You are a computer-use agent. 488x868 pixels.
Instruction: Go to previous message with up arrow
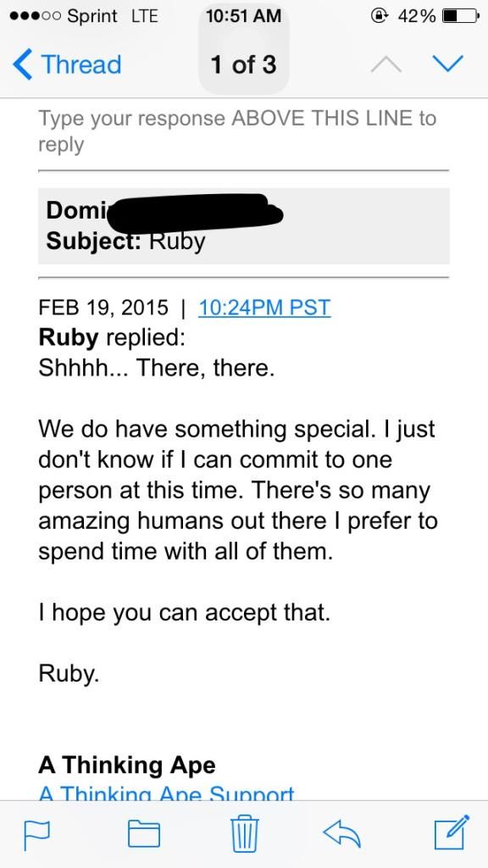[385, 64]
